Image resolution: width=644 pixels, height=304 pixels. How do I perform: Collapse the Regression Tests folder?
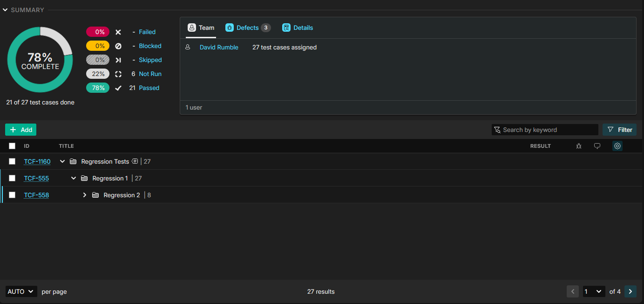pyautogui.click(x=62, y=161)
